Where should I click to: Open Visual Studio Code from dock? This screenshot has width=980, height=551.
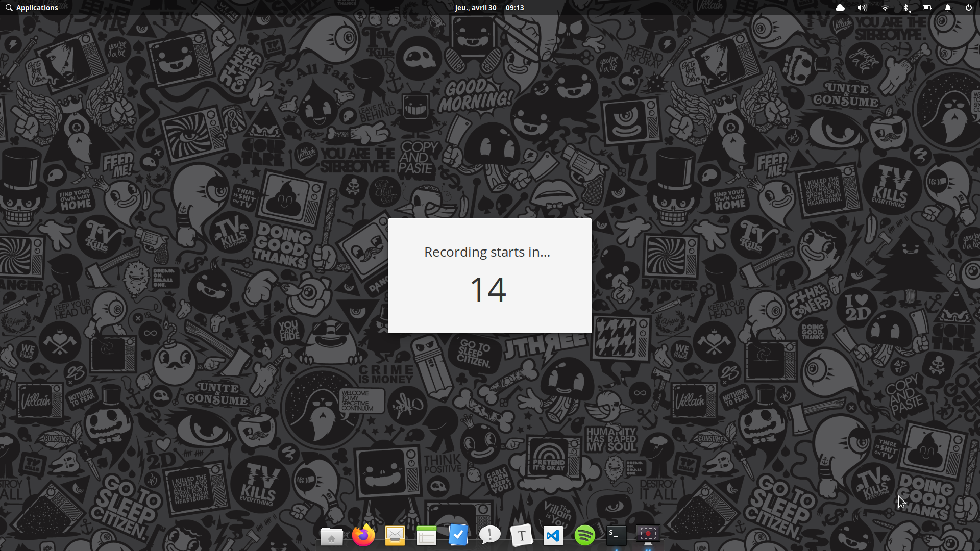point(553,536)
